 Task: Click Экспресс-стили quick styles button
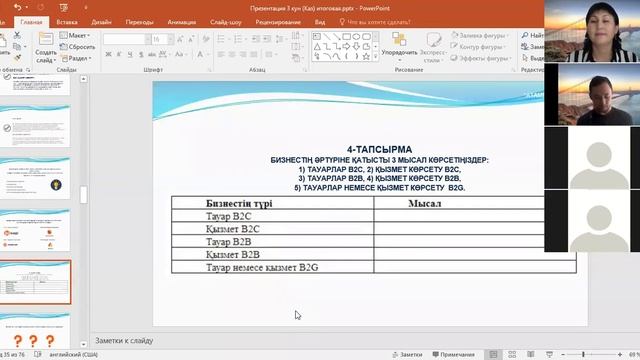click(433, 47)
